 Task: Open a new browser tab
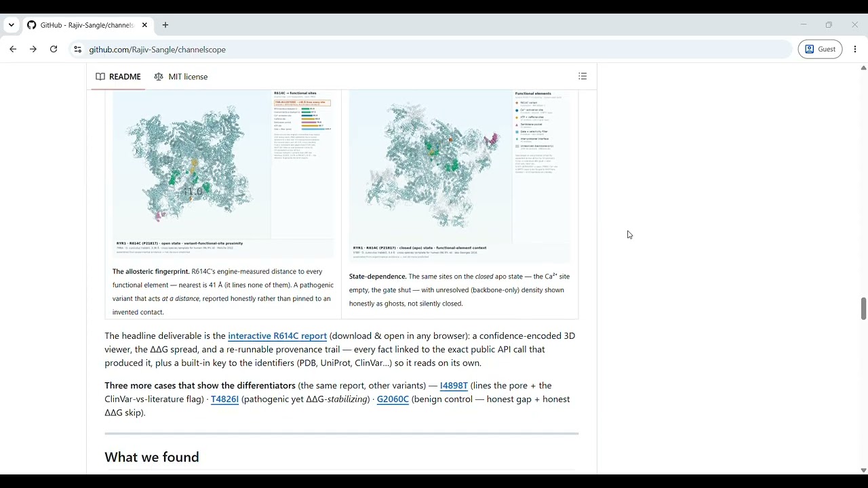click(165, 25)
